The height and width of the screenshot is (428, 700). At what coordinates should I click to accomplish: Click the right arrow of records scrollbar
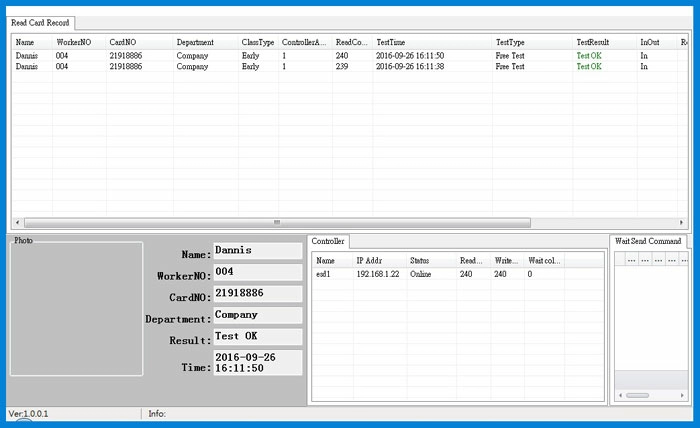tap(682, 223)
